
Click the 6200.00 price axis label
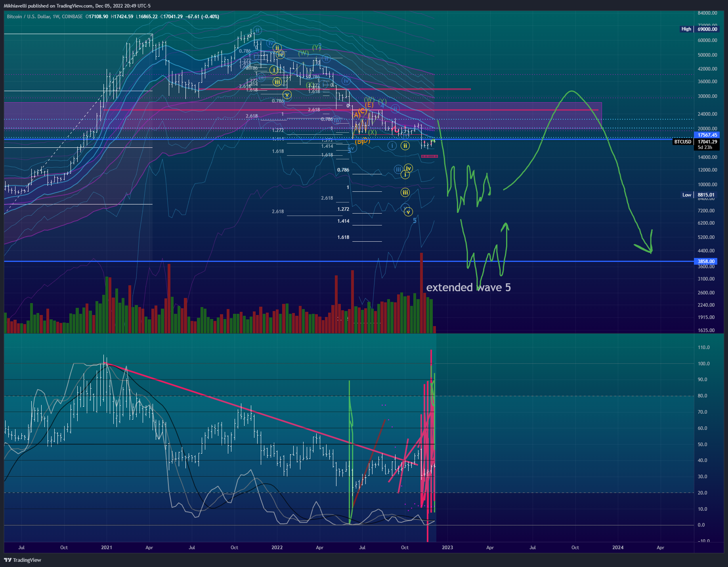pyautogui.click(x=706, y=223)
